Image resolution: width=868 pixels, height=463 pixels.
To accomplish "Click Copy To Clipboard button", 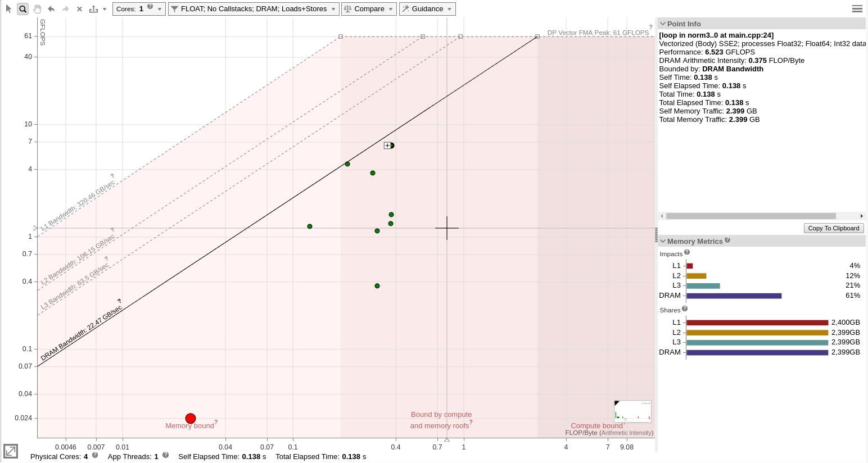I will pos(834,228).
